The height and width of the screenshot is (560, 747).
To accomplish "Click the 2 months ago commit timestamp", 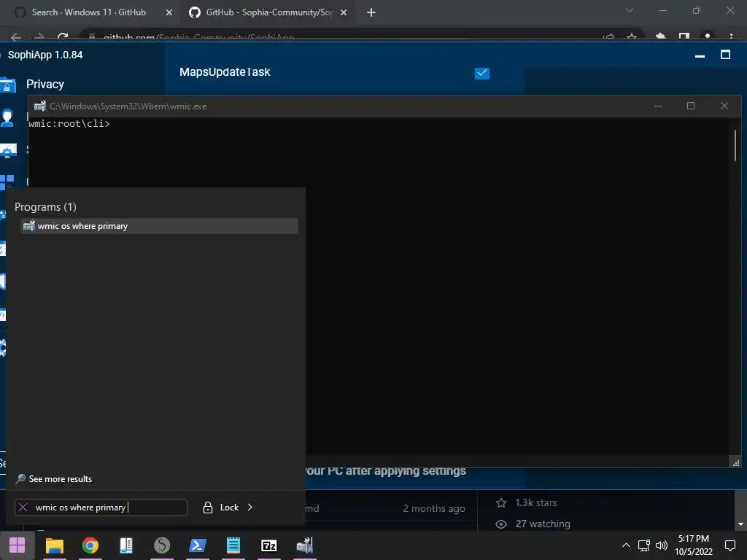I will [434, 508].
